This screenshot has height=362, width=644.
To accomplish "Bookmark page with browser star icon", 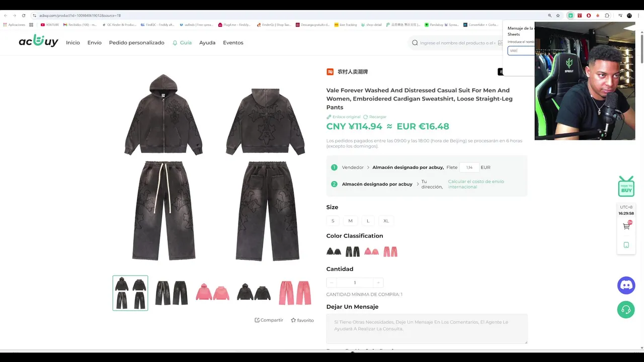I will pyautogui.click(x=558, y=16).
